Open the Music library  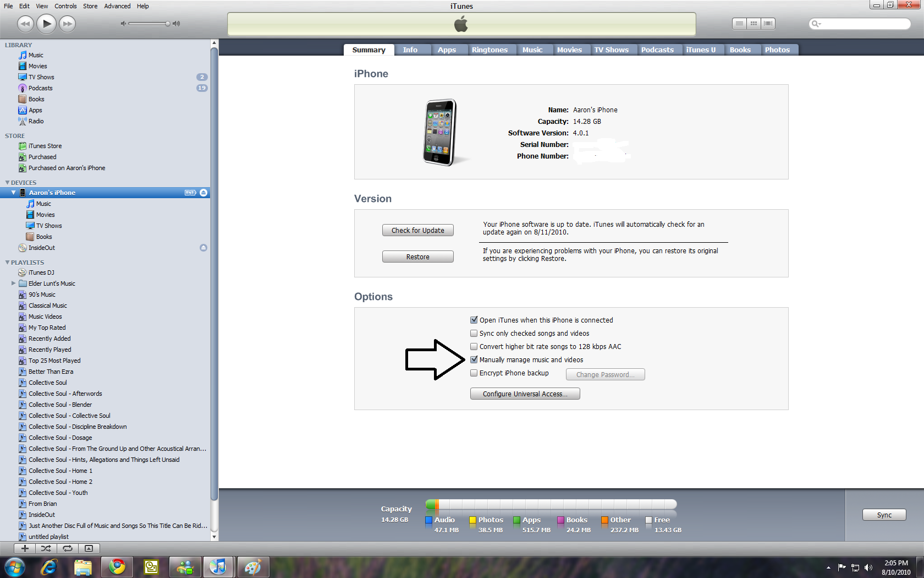[36, 55]
